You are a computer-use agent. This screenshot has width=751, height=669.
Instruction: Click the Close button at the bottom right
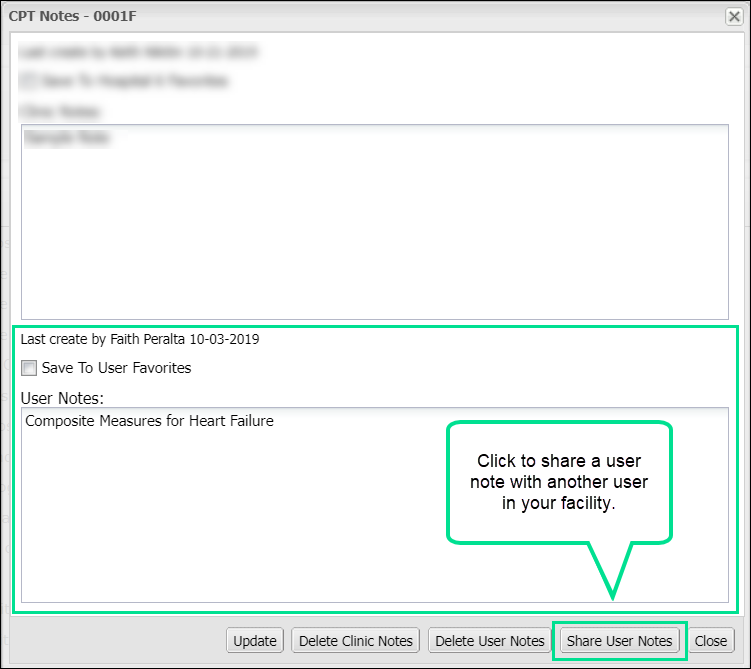tap(711, 641)
